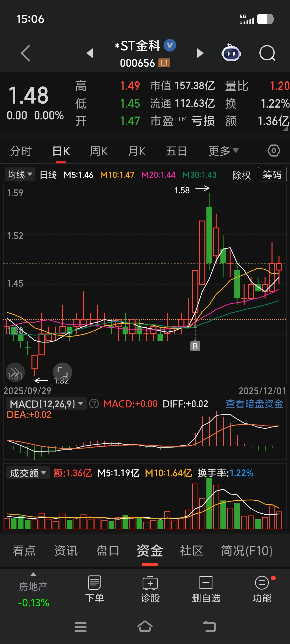This screenshot has width=290, height=644.
Task: Tap the B buy marker on chart
Action: click(x=195, y=346)
